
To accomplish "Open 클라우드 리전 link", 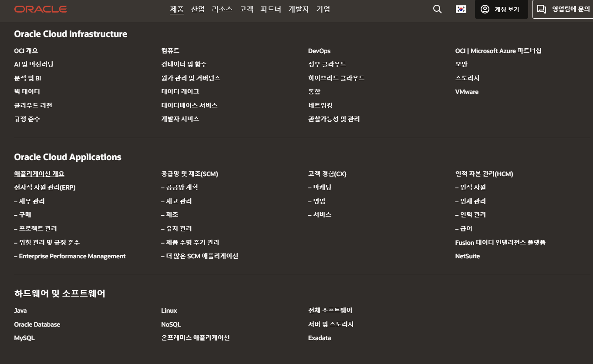I will (33, 106).
